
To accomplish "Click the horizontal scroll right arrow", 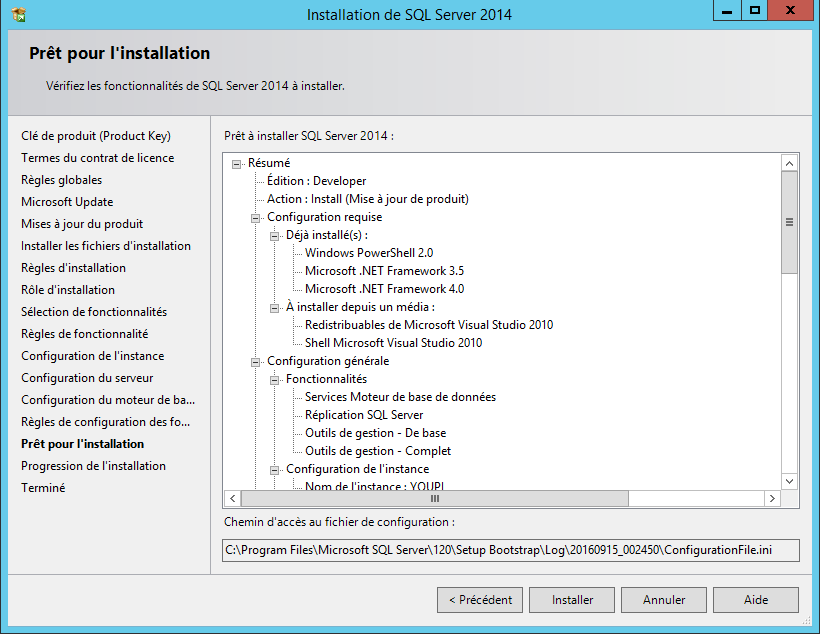I will (772, 499).
